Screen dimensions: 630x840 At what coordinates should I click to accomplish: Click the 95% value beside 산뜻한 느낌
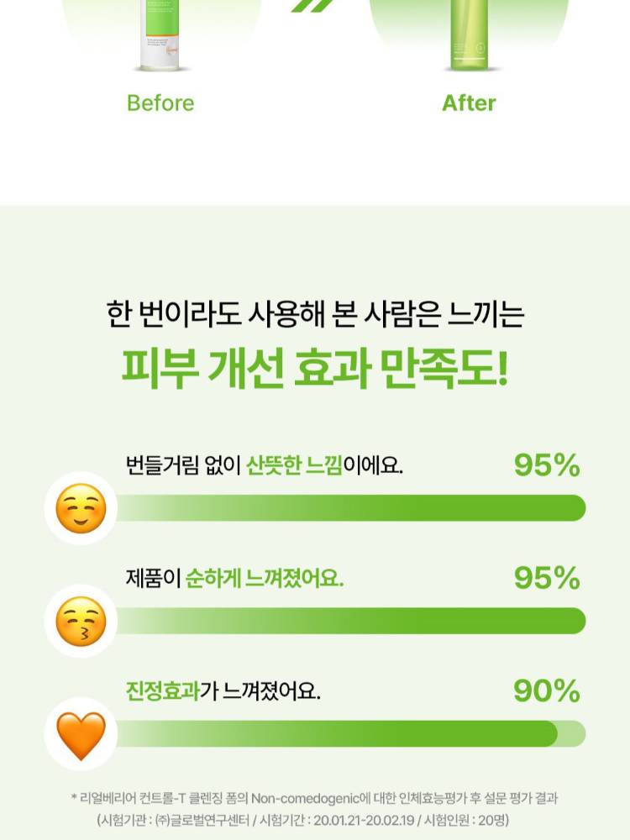point(547,465)
